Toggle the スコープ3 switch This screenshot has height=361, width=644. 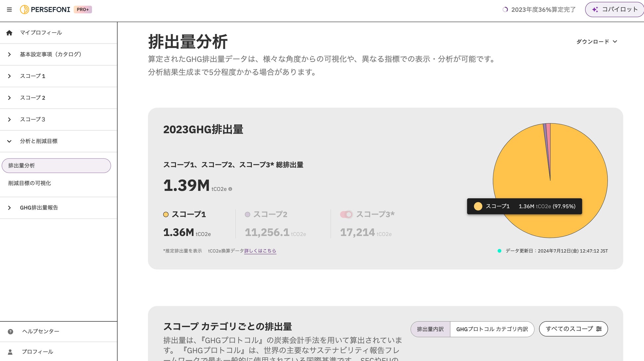(x=346, y=214)
